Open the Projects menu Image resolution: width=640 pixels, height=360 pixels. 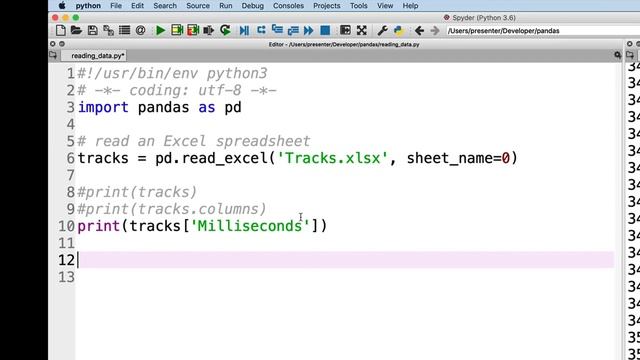pyautogui.click(x=327, y=6)
